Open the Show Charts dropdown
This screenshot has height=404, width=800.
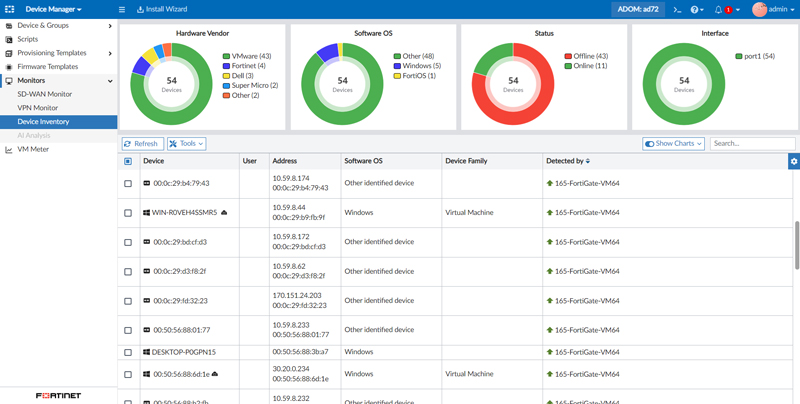pyautogui.click(x=673, y=144)
